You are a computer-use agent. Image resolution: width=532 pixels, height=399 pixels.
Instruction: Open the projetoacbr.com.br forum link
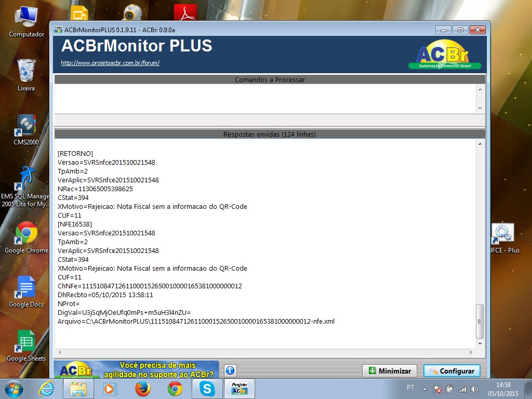[110, 63]
